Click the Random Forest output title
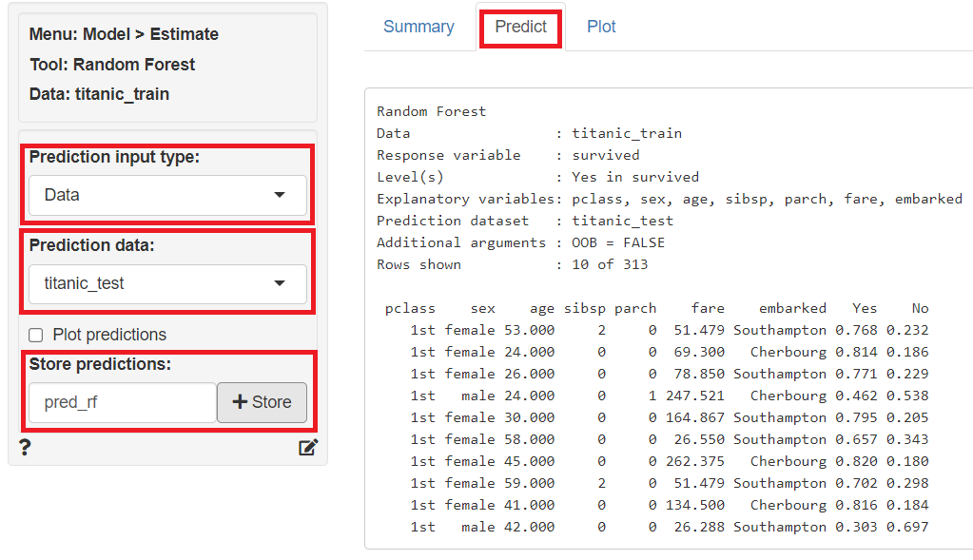Image resolution: width=973 pixels, height=560 pixels. 431,111
